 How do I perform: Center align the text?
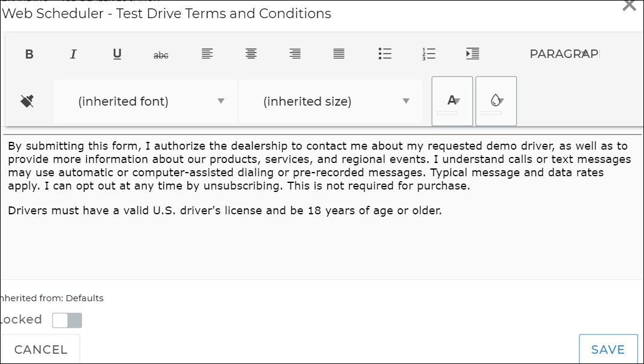click(251, 54)
